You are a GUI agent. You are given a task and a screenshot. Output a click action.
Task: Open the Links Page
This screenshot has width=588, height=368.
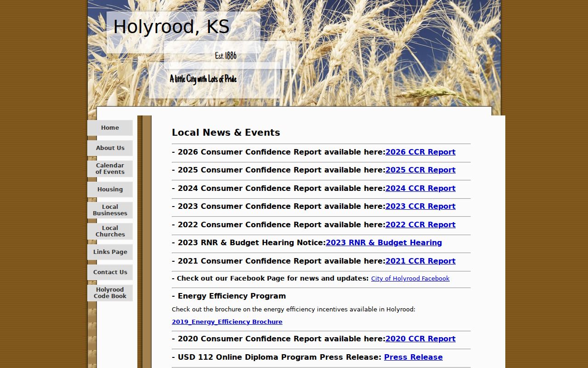110,252
